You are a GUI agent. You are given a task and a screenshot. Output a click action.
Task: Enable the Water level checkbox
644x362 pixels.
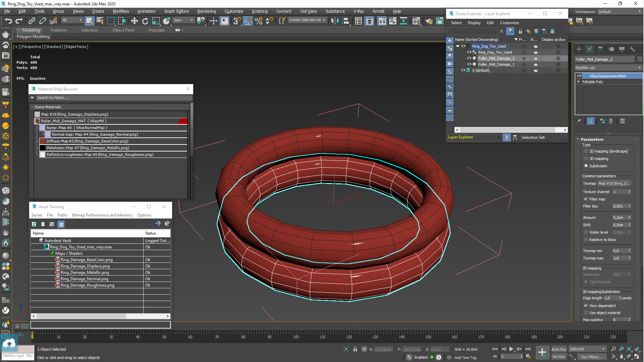pyautogui.click(x=586, y=232)
